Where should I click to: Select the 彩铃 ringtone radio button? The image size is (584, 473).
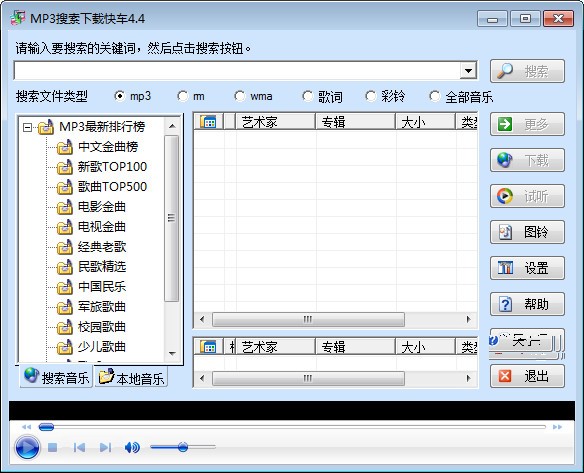371,96
